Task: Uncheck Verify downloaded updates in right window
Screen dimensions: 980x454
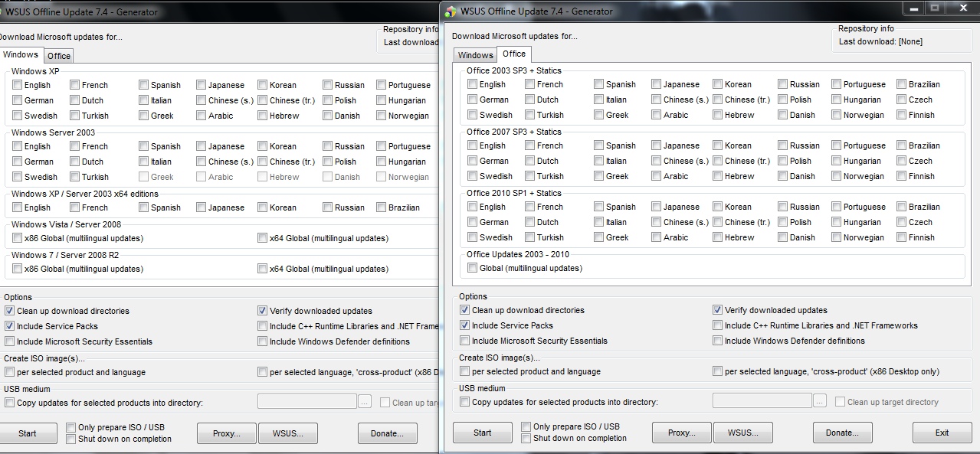Action: pos(718,310)
